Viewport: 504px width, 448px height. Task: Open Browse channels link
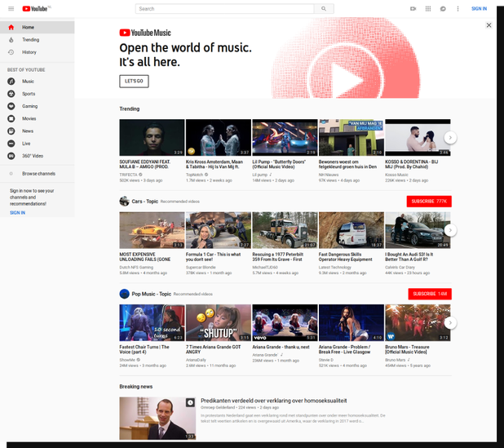[38, 174]
